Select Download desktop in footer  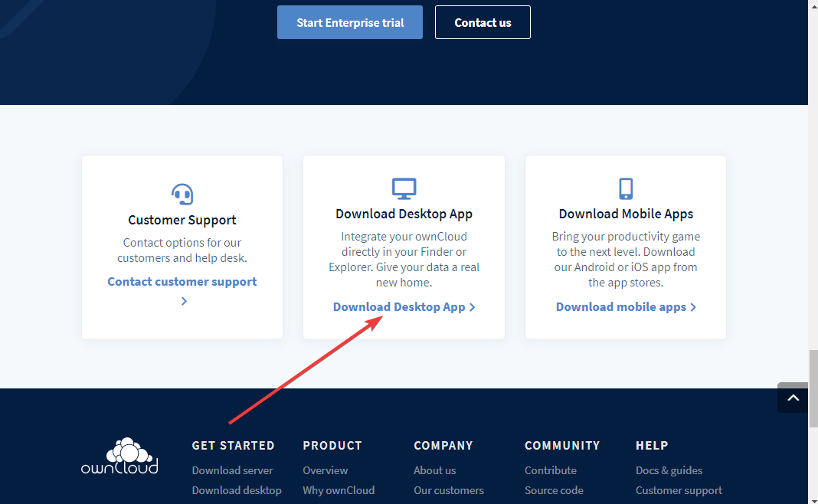(x=237, y=490)
